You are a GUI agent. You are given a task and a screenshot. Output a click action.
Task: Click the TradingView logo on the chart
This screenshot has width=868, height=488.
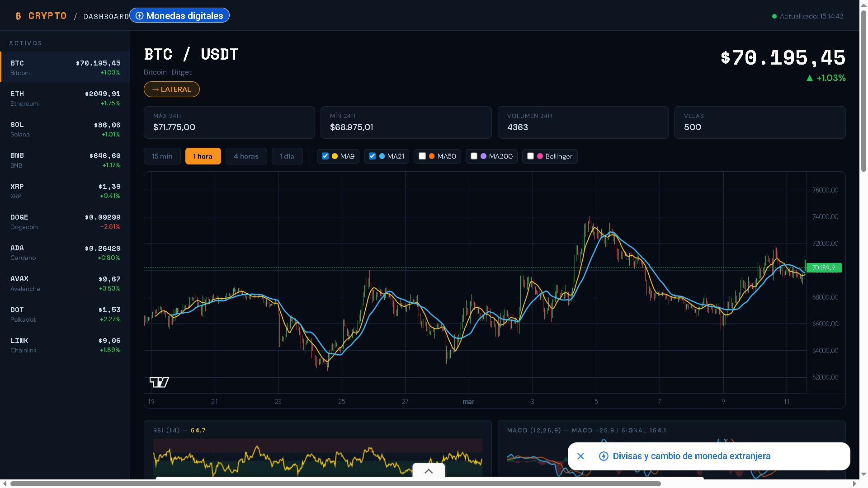pyautogui.click(x=159, y=382)
